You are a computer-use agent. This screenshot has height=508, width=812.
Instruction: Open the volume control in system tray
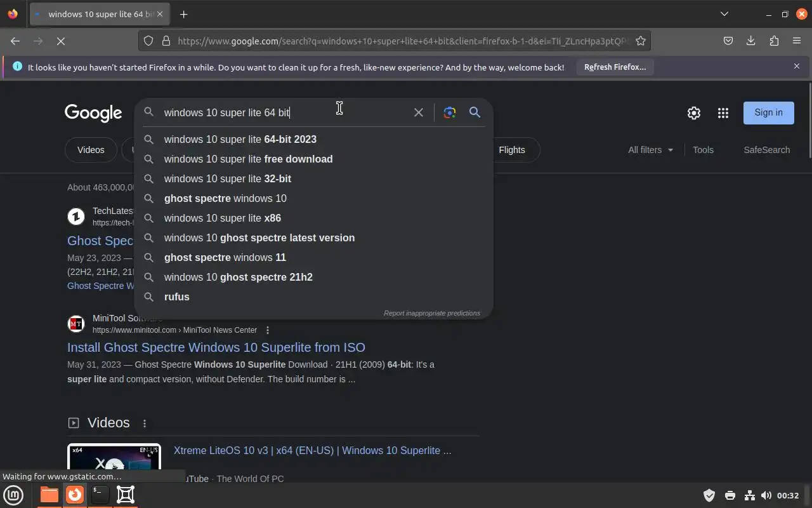(x=766, y=495)
